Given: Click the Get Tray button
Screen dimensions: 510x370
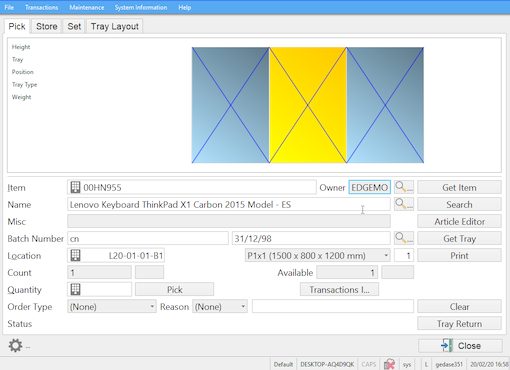Looking at the screenshot, I should pyautogui.click(x=459, y=238).
